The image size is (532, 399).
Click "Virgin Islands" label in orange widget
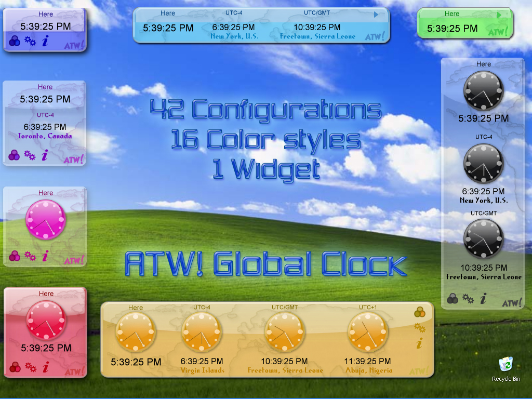click(202, 370)
